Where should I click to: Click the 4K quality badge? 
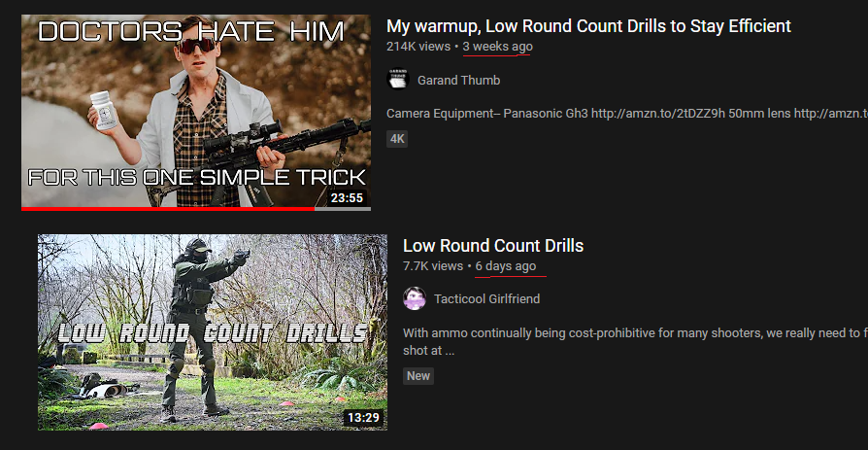coord(397,139)
